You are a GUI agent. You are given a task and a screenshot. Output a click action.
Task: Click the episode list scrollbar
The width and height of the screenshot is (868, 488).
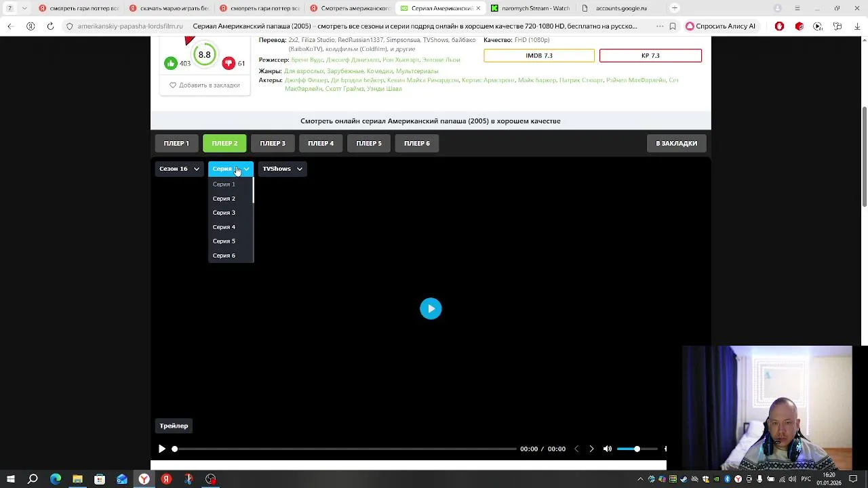pos(252,190)
